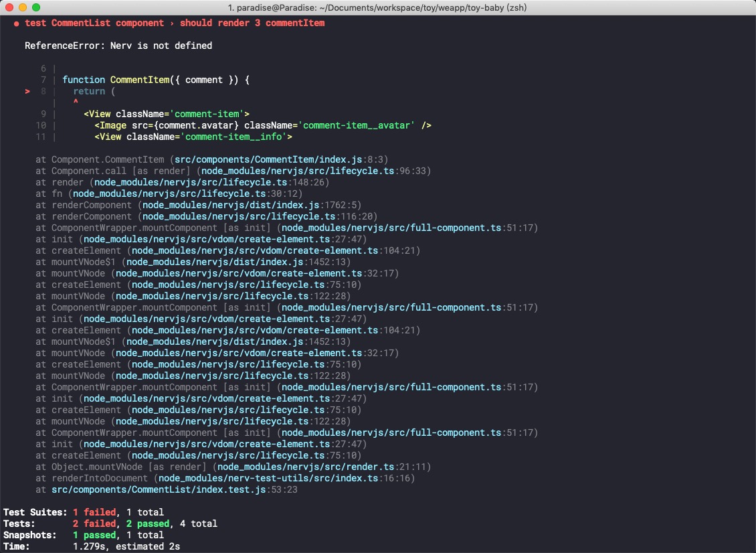Open path src/components/CommentItem/index.js in the trace

click(x=268, y=159)
